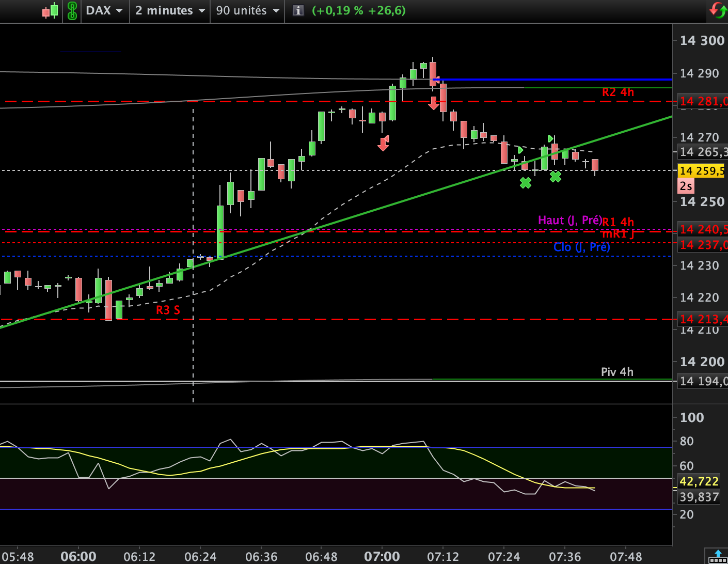Click the 14 200 price axis label
728x564 pixels.
[x=702, y=362]
